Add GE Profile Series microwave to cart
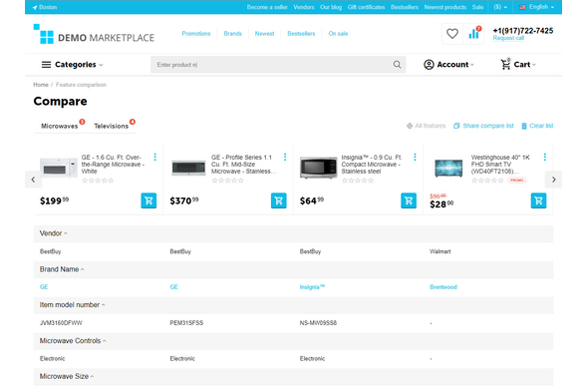Viewport: 588px width, 390px height. click(x=279, y=200)
